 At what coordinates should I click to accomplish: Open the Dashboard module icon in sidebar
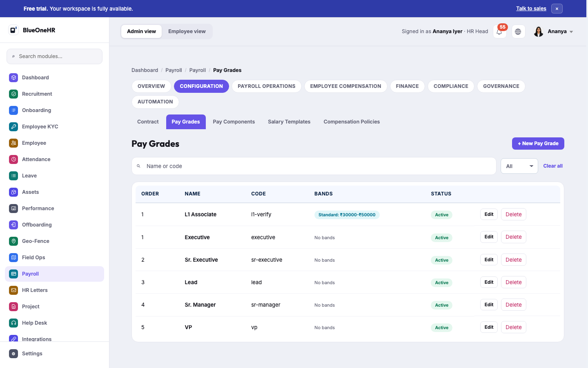[13, 78]
